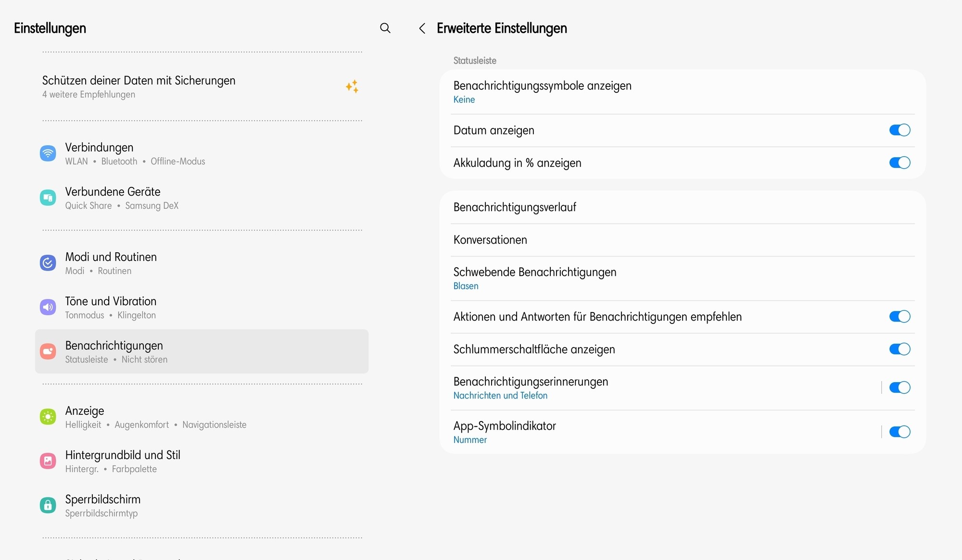Click the Modi und Routinen icon
This screenshot has width=962, height=560.
(x=48, y=263)
